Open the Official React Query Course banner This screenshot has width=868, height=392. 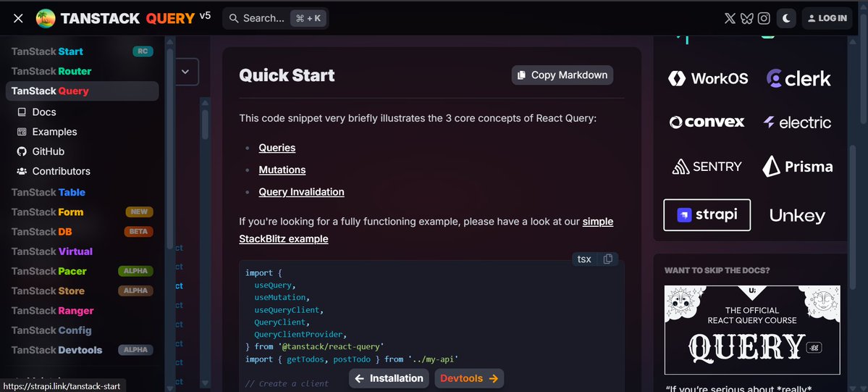(751, 330)
